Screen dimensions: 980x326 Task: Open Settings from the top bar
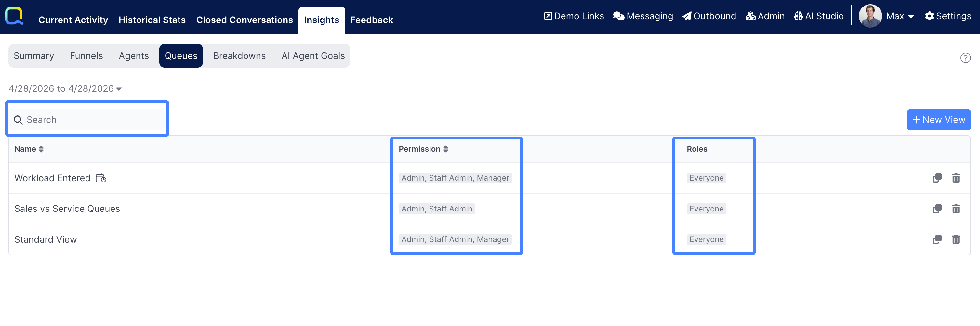[948, 16]
